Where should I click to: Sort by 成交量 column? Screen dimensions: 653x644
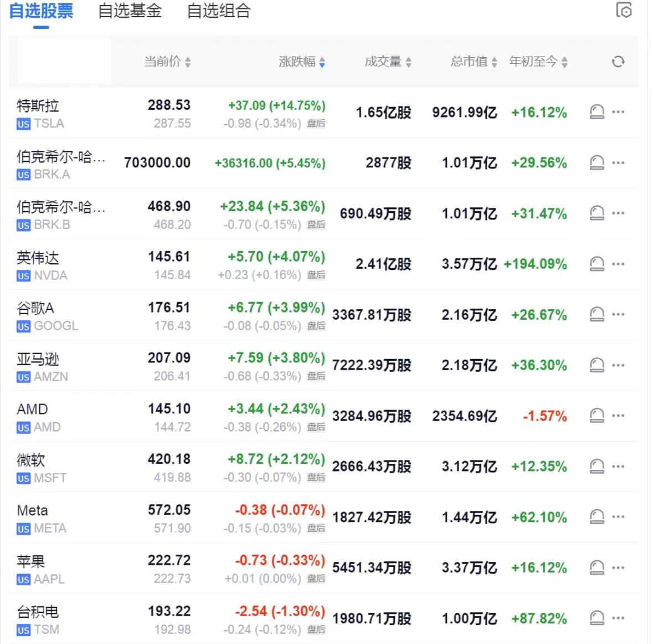pyautogui.click(x=388, y=62)
